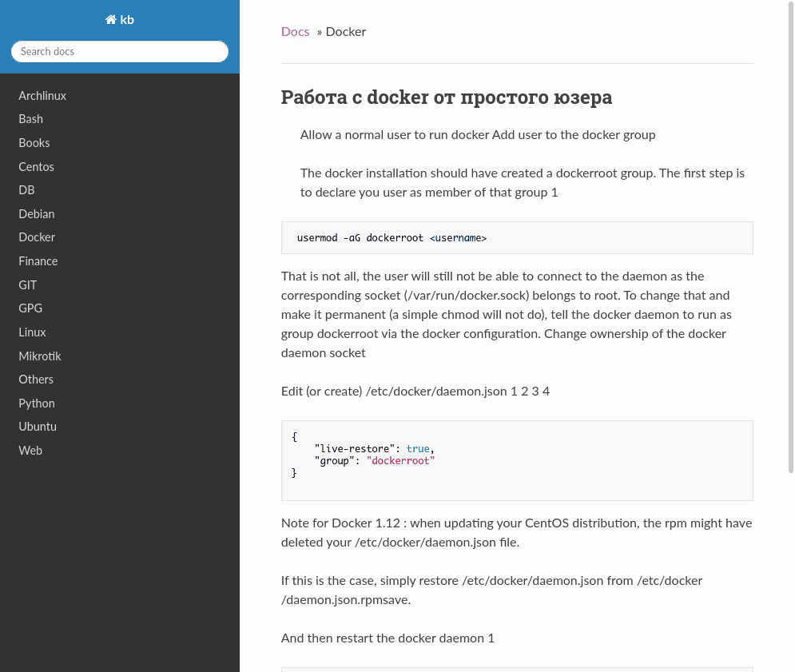Open the kb home link
This screenshot has height=672, width=795.
[120, 20]
